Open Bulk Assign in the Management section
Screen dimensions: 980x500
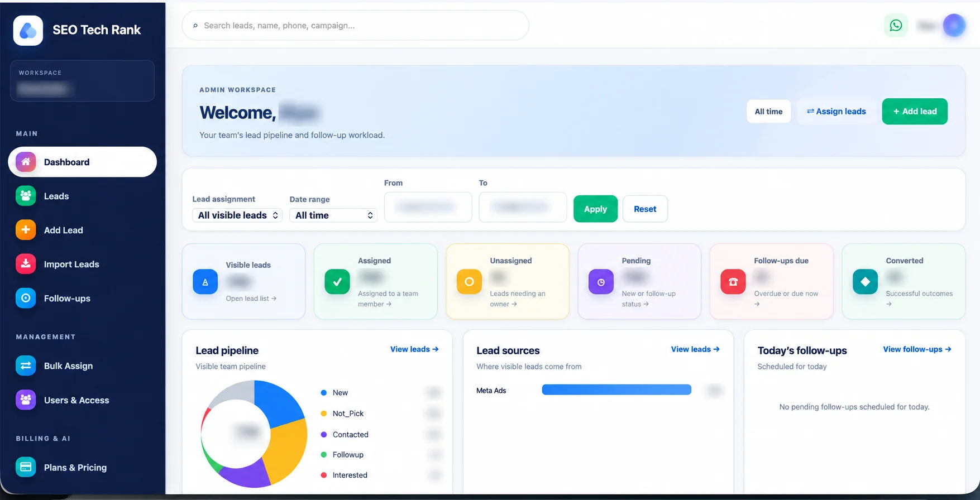[83, 366]
